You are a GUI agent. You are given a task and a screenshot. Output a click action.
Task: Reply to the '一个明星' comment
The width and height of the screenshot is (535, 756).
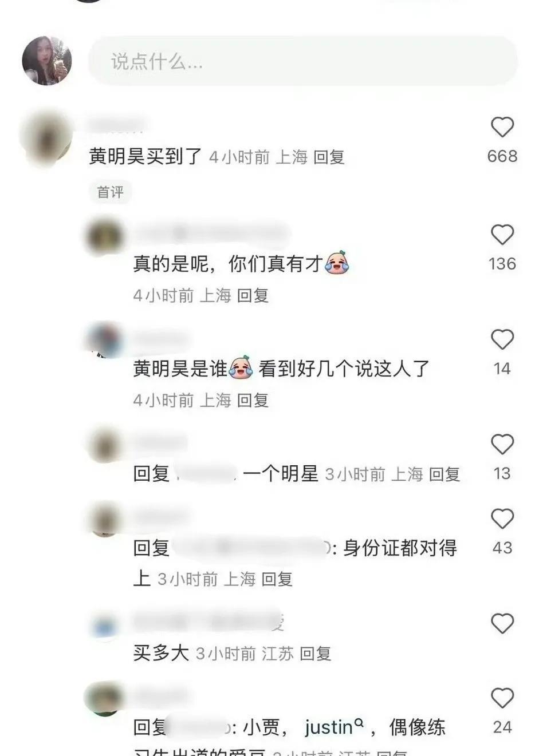point(445,474)
